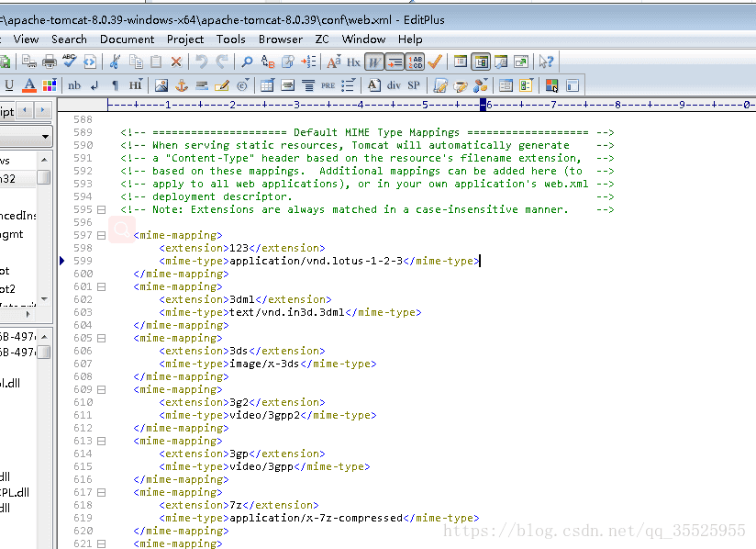
Task: Open the Window menu
Action: 363,39
